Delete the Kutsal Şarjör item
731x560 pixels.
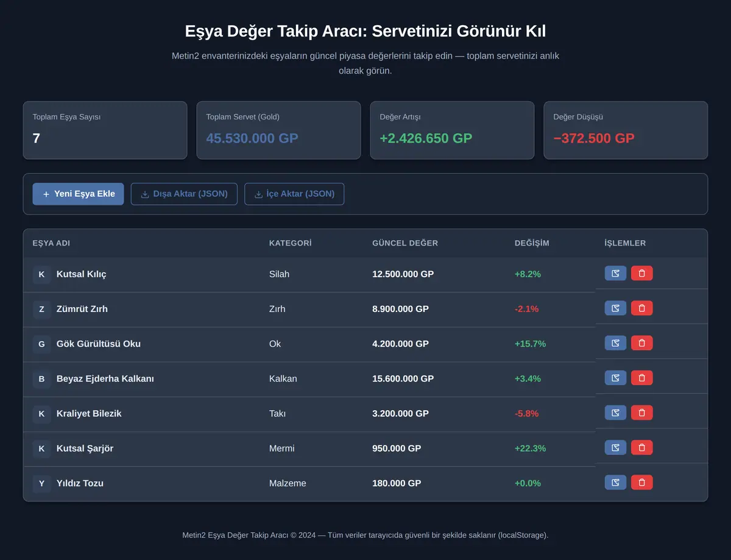click(641, 447)
